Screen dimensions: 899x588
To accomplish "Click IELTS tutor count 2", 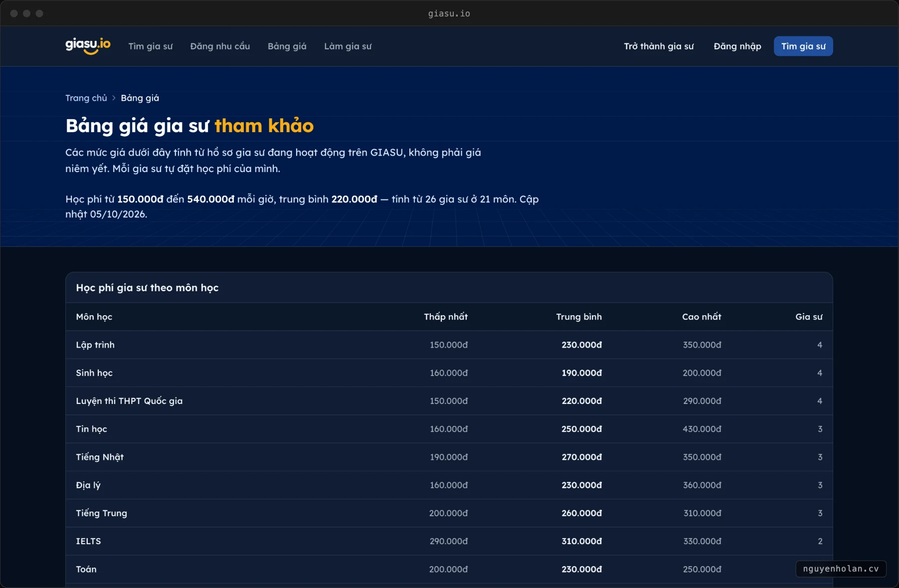I will coord(820,541).
